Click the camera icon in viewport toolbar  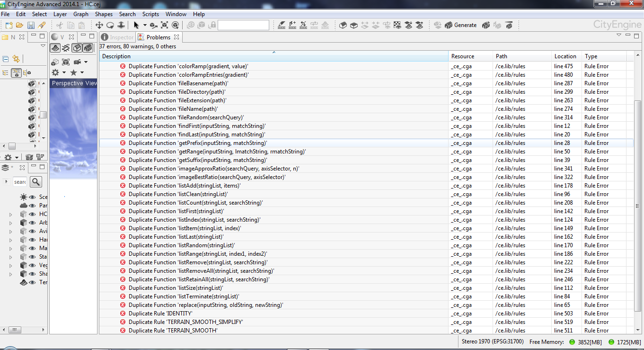tap(78, 62)
